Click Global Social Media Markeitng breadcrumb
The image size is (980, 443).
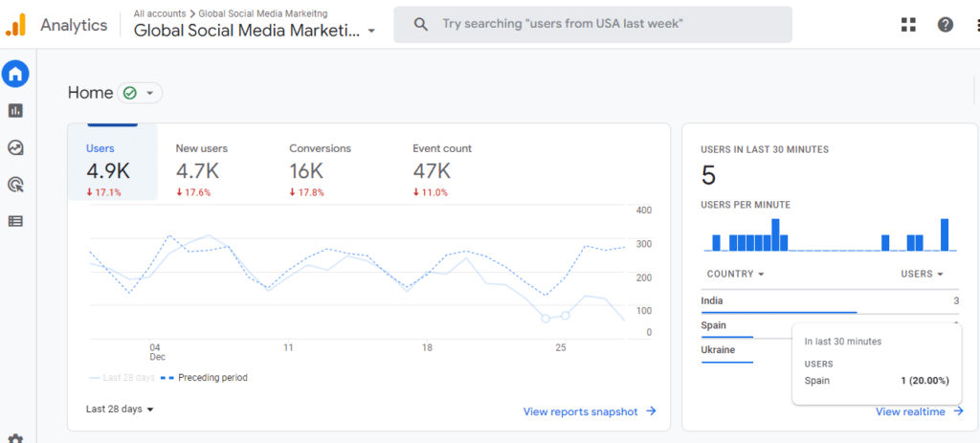click(263, 13)
